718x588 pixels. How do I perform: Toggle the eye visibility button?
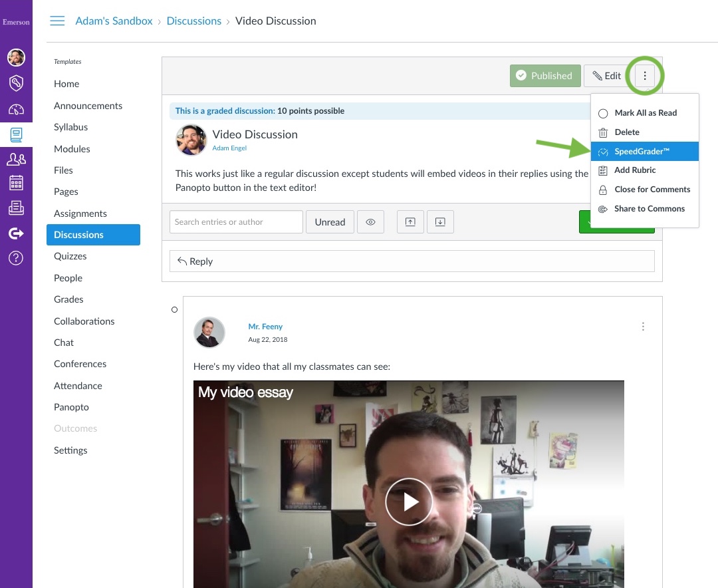pyautogui.click(x=370, y=221)
